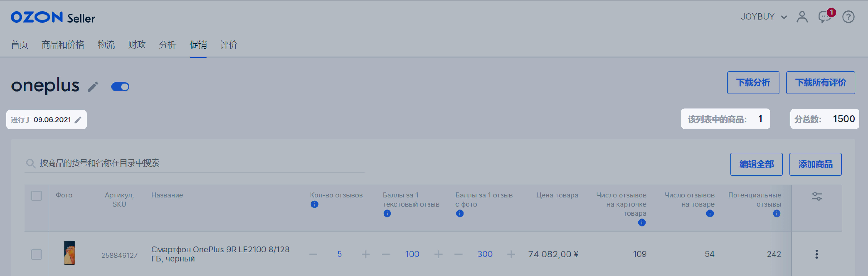Go to 首页 tab
The image size is (868, 276).
20,44
